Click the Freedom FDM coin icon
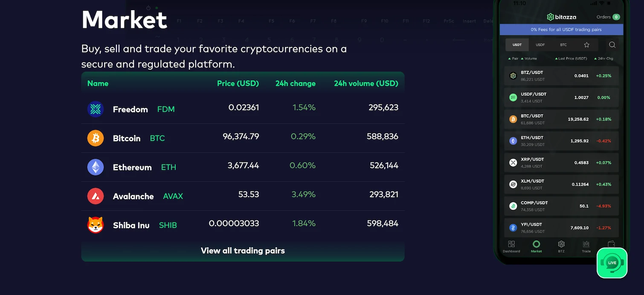Image resolution: width=644 pixels, height=295 pixels. point(96,109)
